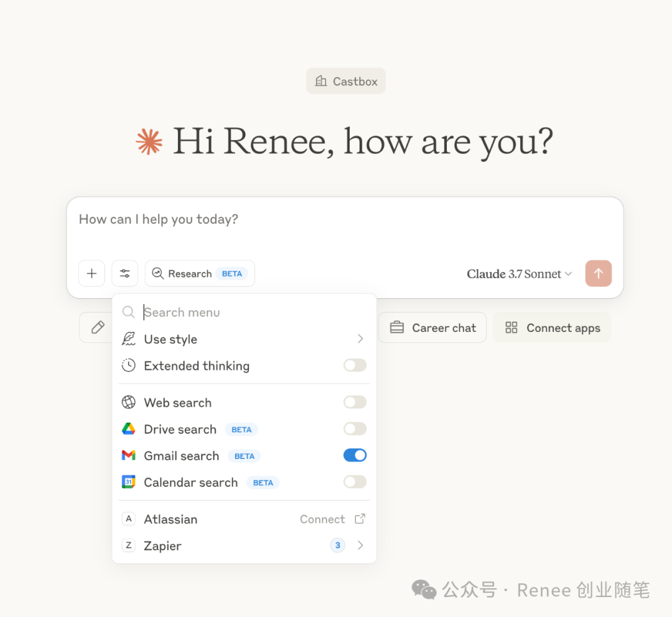The image size is (672, 617).
Task: Click the Connect apps button
Action: coord(552,327)
